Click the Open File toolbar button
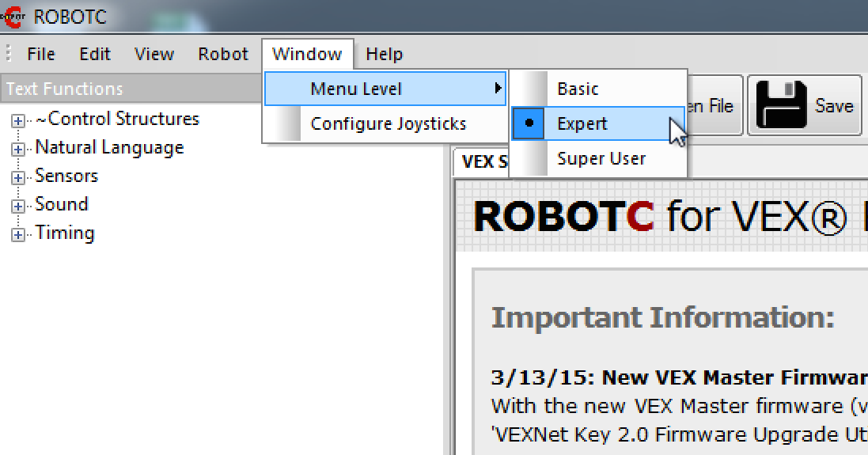The height and width of the screenshot is (455, 868). (x=714, y=105)
